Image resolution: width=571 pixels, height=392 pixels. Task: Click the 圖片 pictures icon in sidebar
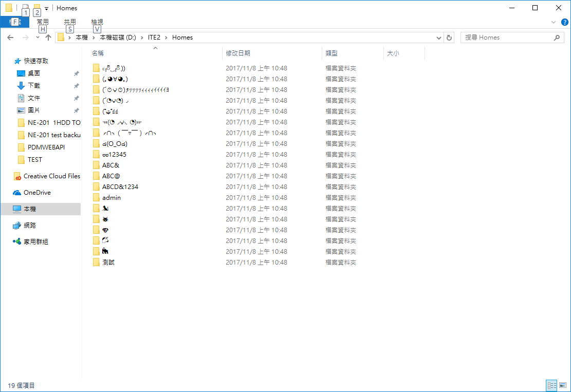pyautogui.click(x=21, y=110)
